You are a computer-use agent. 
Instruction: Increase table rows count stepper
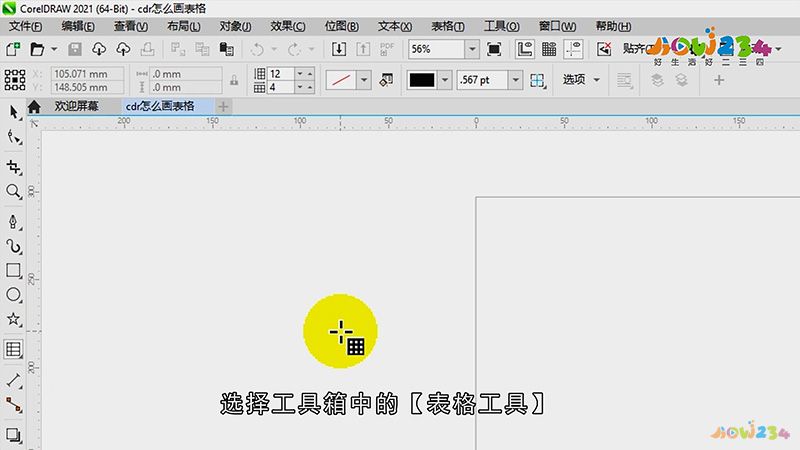coord(310,74)
